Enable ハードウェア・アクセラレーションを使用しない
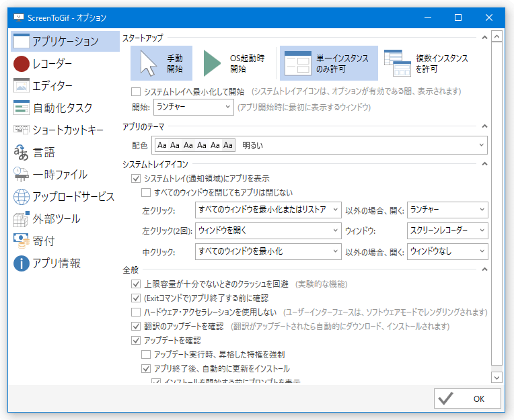This screenshot has width=514, height=420. point(136,312)
